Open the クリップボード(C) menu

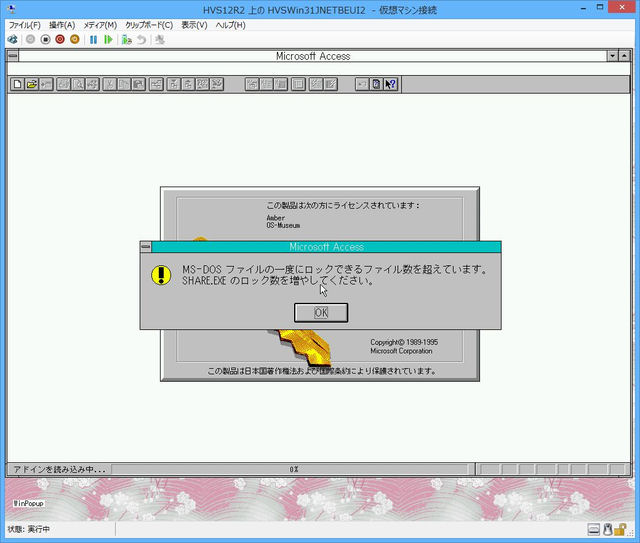149,25
